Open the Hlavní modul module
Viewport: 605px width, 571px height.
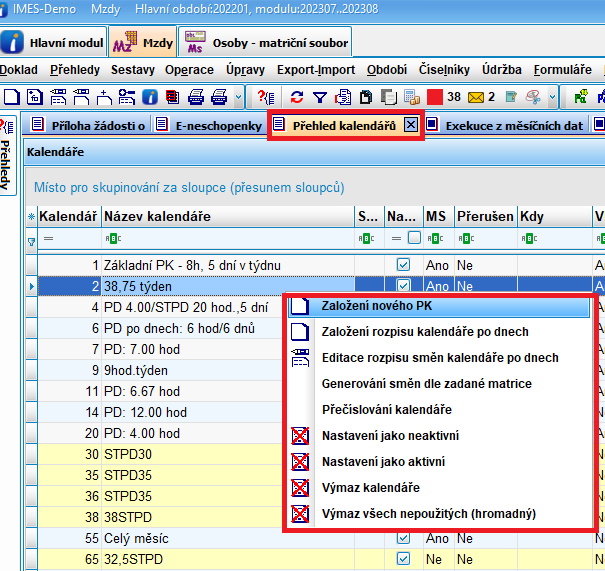point(53,43)
